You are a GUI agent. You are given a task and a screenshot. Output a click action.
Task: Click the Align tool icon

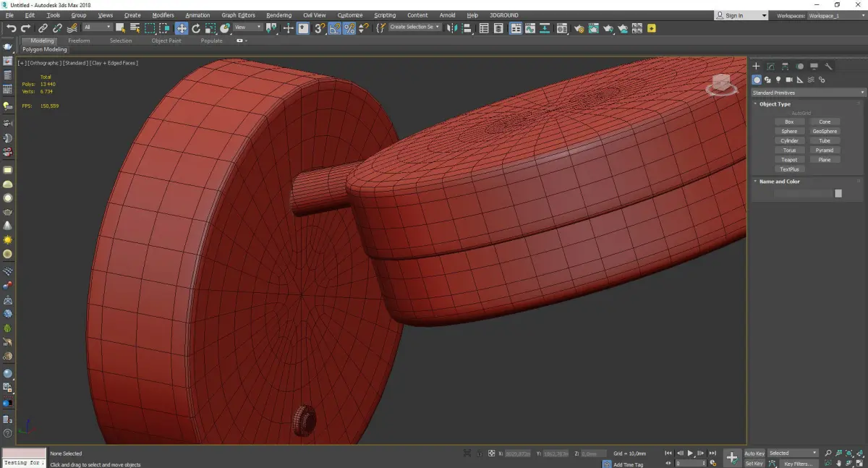coord(467,28)
